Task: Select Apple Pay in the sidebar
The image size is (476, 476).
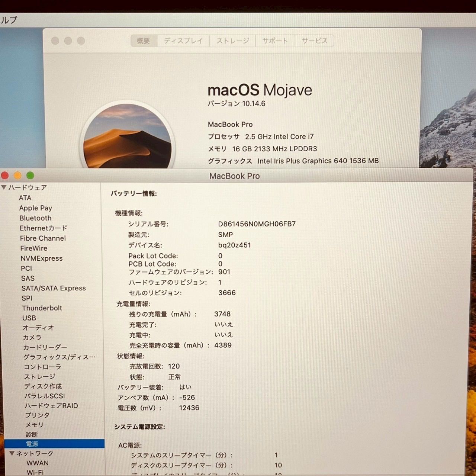Action: coord(36,208)
